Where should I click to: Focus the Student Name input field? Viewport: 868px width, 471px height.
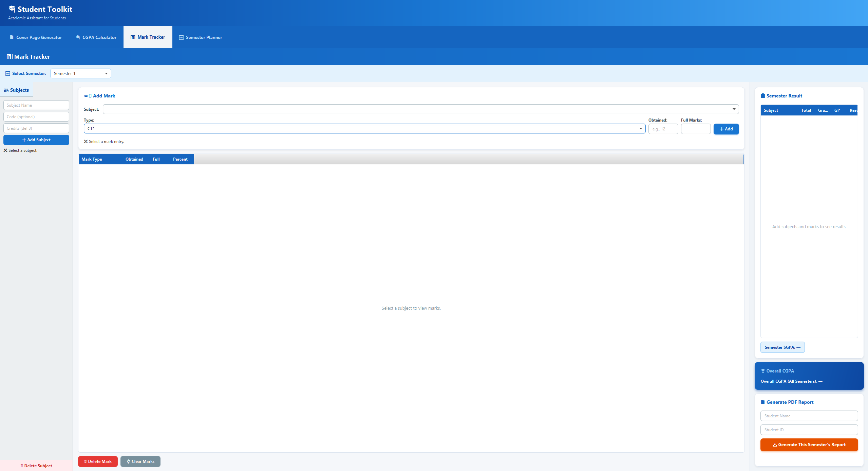(809, 416)
